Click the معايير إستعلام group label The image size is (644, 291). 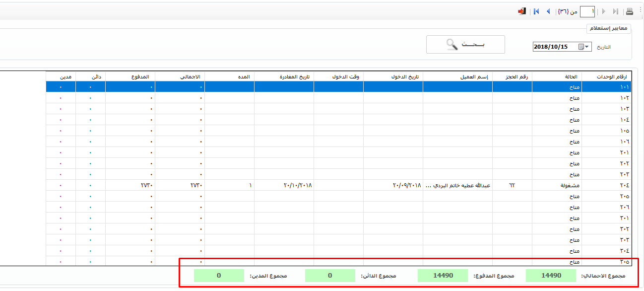608,28
